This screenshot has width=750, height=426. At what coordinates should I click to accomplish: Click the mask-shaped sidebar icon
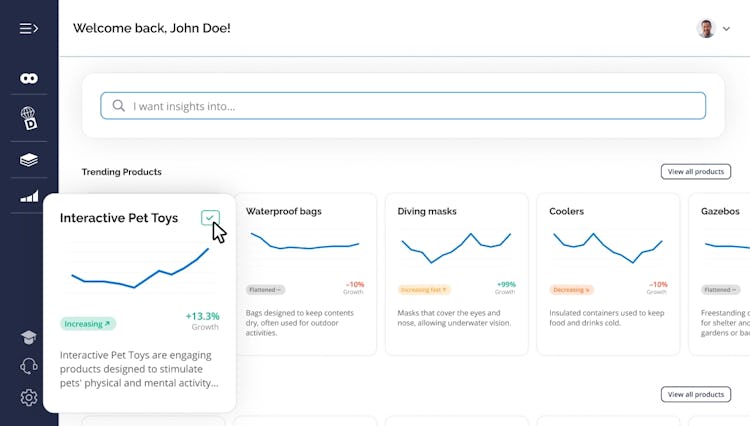[29, 78]
